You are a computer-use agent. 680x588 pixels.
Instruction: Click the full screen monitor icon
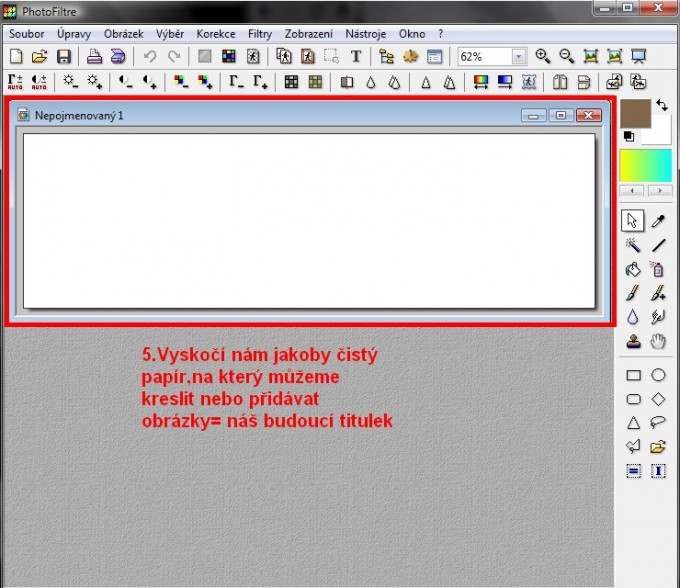pos(639,56)
